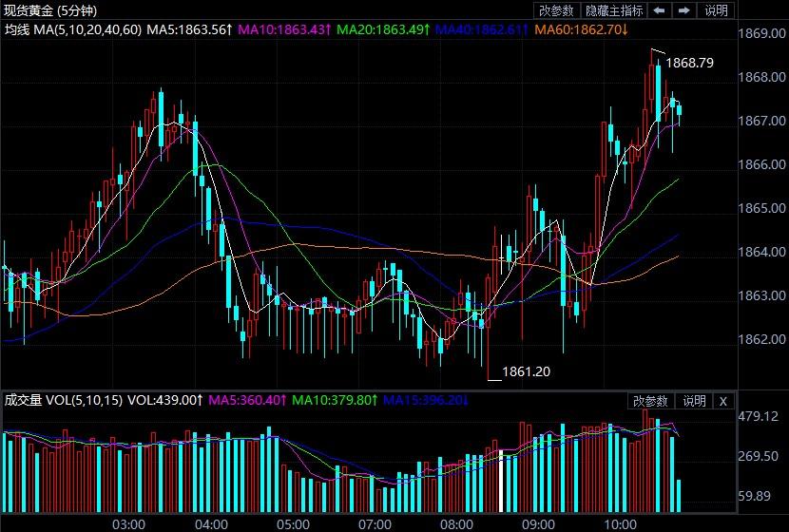Click the 1863.00 price axis label
Image resolution: width=789 pixels, height=532 pixels.
(761, 295)
